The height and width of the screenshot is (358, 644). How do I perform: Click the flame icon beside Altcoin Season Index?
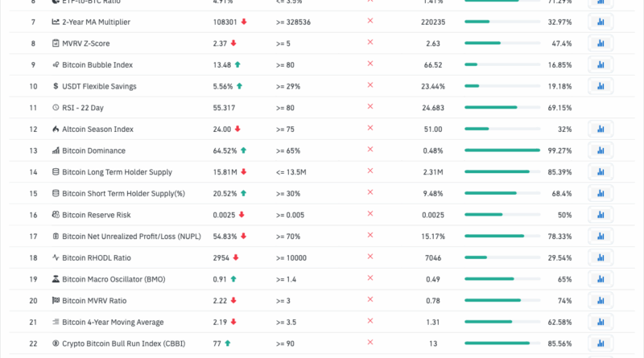(x=55, y=129)
